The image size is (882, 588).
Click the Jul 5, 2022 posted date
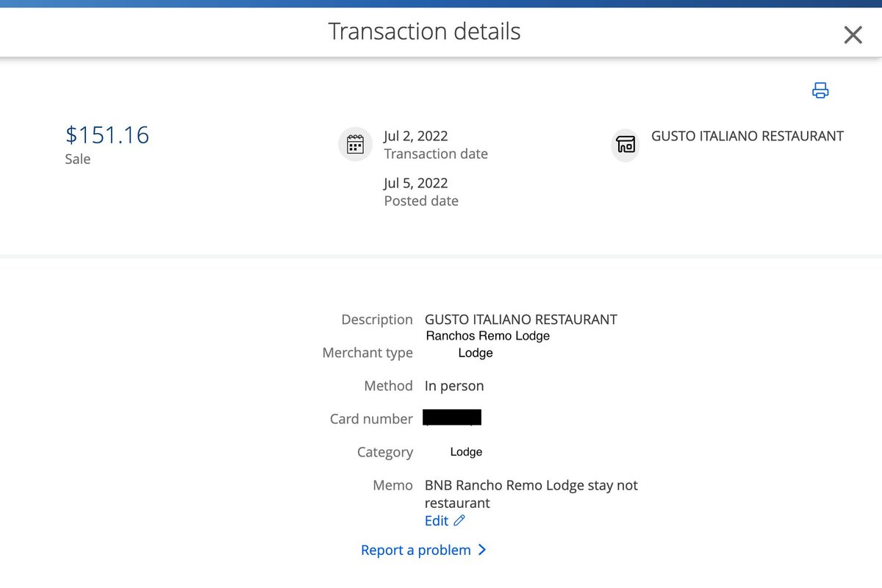[x=416, y=183]
